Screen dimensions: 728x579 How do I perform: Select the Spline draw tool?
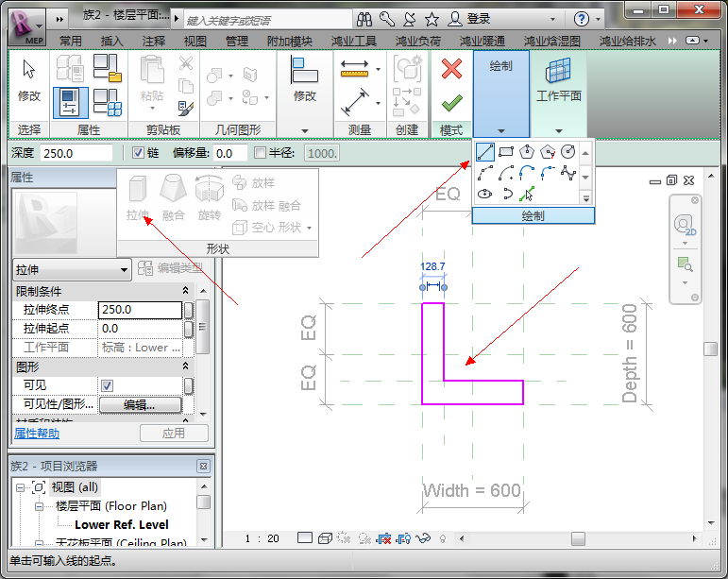[x=567, y=173]
